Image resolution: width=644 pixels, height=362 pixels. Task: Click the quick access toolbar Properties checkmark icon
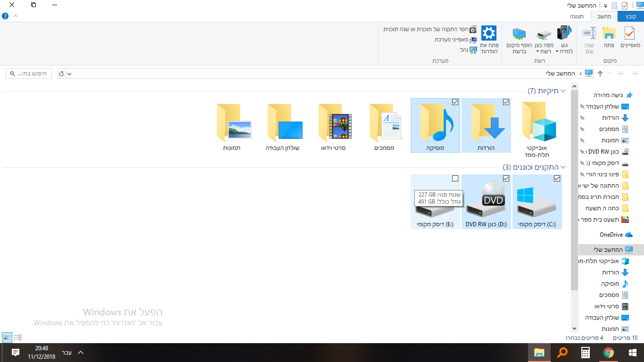tap(625, 6)
